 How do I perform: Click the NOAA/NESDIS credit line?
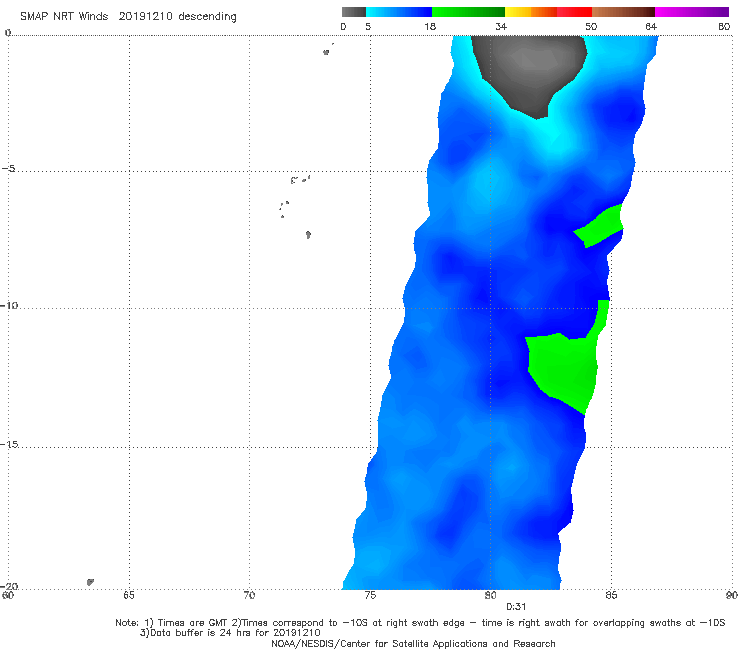(x=413, y=644)
